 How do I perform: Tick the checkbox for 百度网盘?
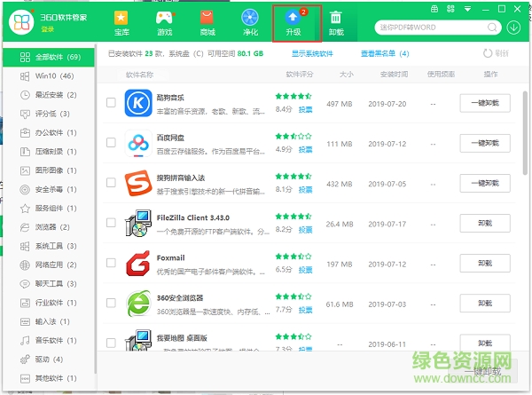[x=111, y=143]
